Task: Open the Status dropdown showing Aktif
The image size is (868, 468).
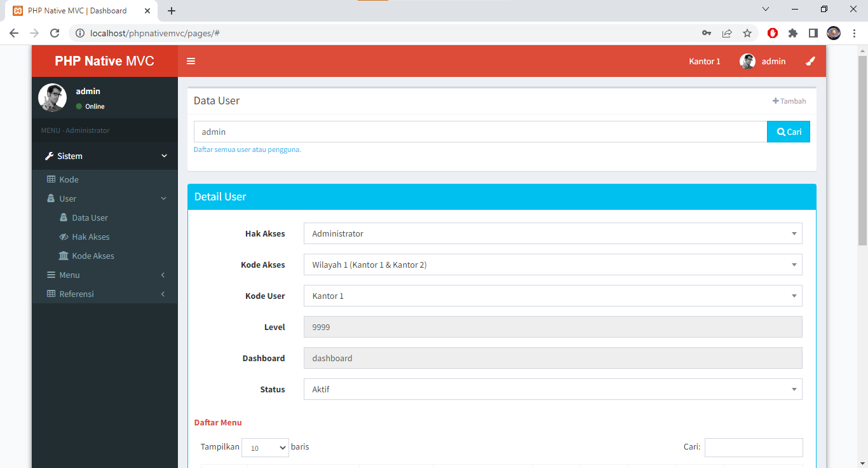Action: 553,389
